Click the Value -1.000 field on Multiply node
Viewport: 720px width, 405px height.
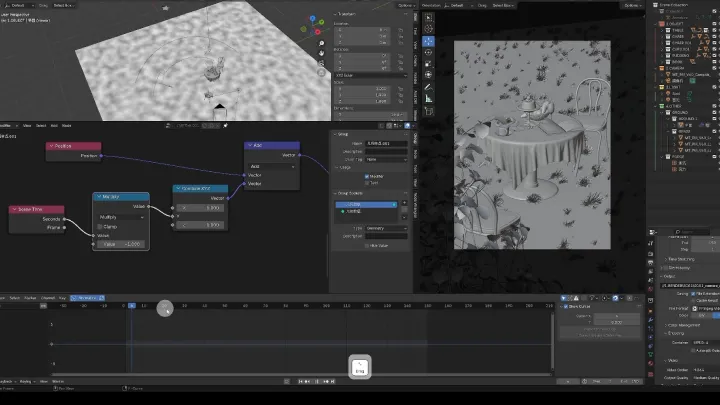[x=121, y=244]
